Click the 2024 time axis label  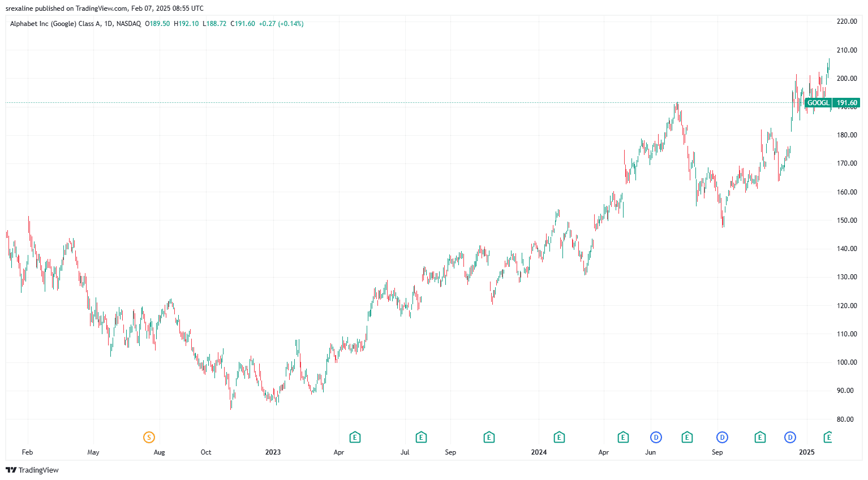click(539, 452)
